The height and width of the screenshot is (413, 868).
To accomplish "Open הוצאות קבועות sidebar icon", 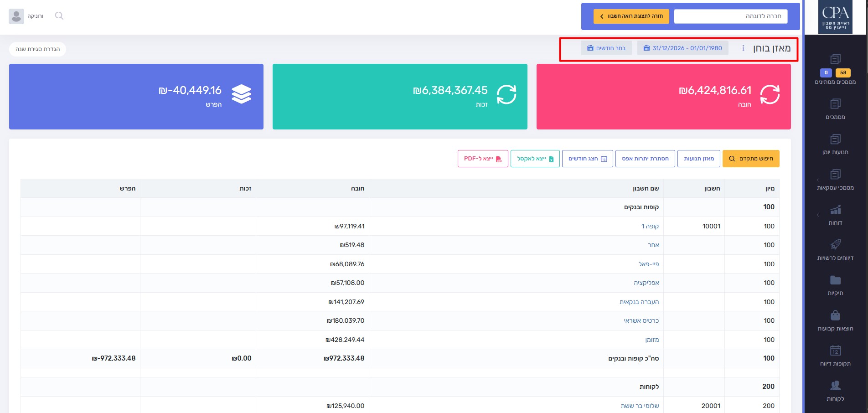I will click(835, 315).
